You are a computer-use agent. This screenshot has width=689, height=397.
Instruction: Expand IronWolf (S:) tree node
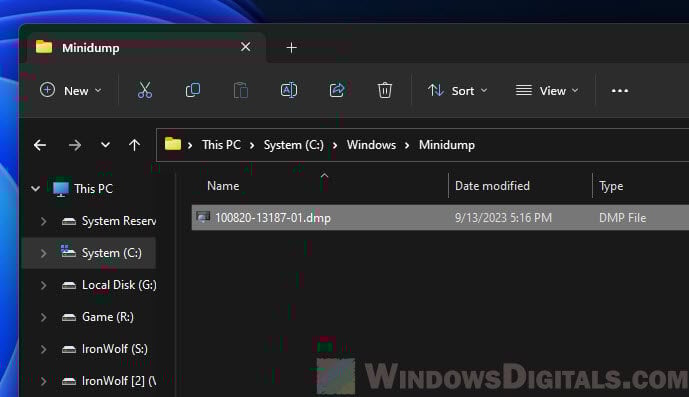click(44, 350)
